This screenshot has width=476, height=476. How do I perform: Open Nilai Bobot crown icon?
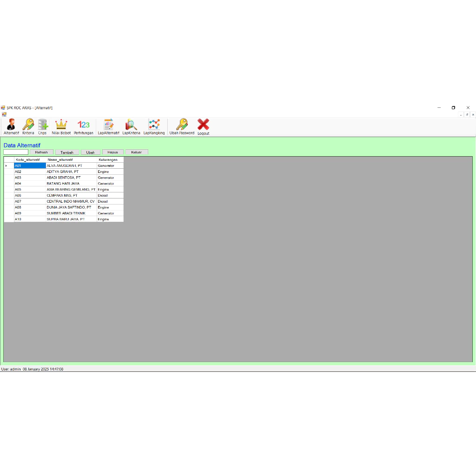(61, 126)
